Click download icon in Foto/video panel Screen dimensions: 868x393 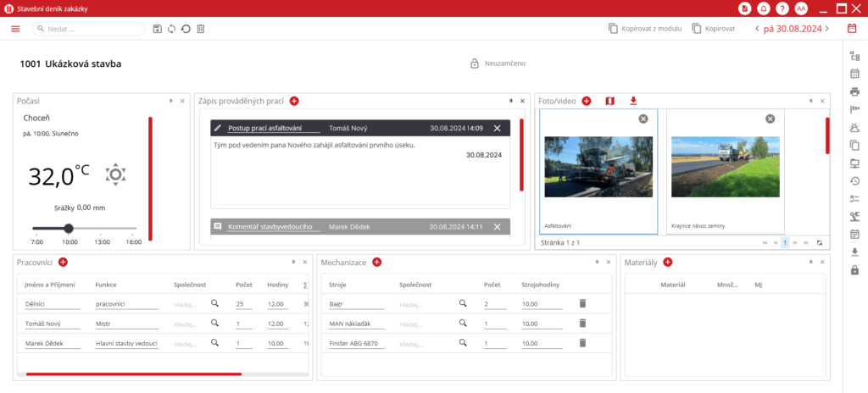click(x=632, y=101)
